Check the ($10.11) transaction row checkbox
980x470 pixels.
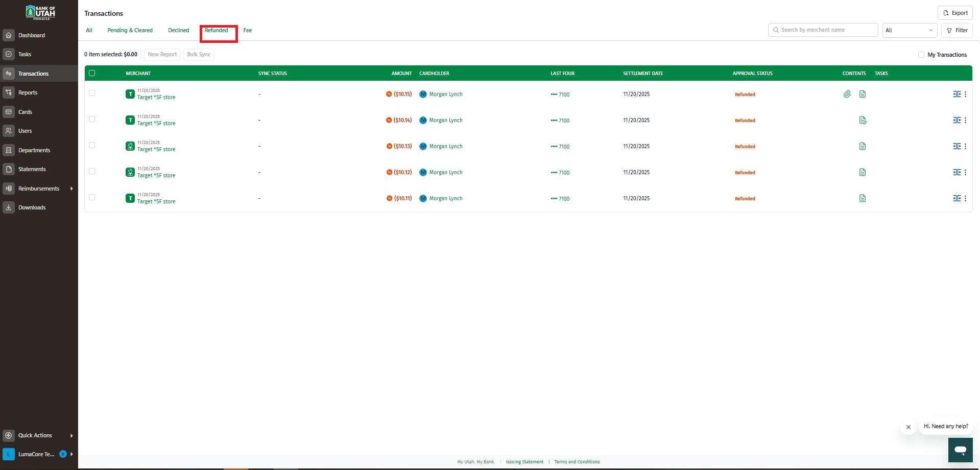pos(92,197)
